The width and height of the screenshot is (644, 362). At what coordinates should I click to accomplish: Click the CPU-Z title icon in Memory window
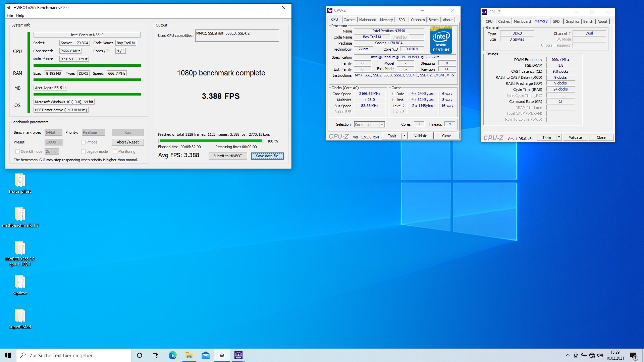pyautogui.click(x=484, y=12)
